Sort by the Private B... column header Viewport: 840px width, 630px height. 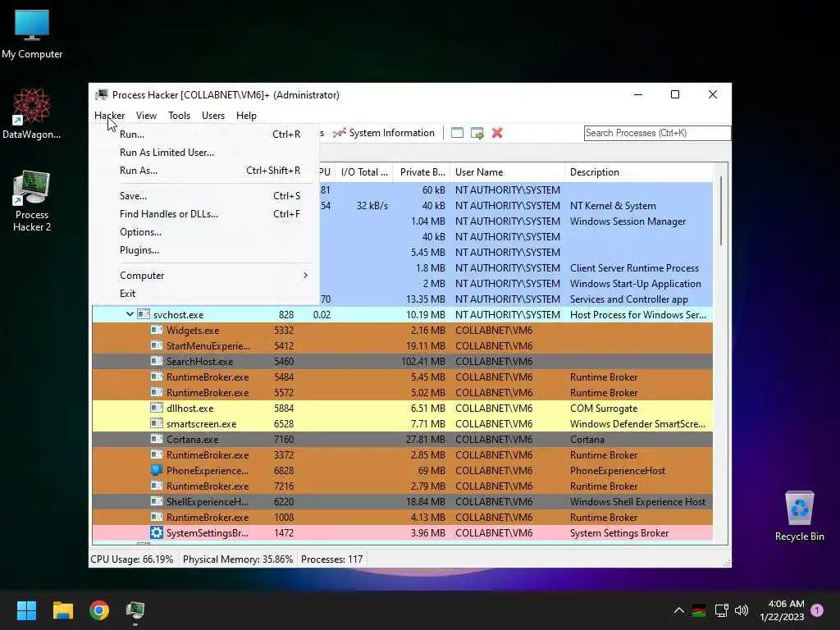point(422,172)
